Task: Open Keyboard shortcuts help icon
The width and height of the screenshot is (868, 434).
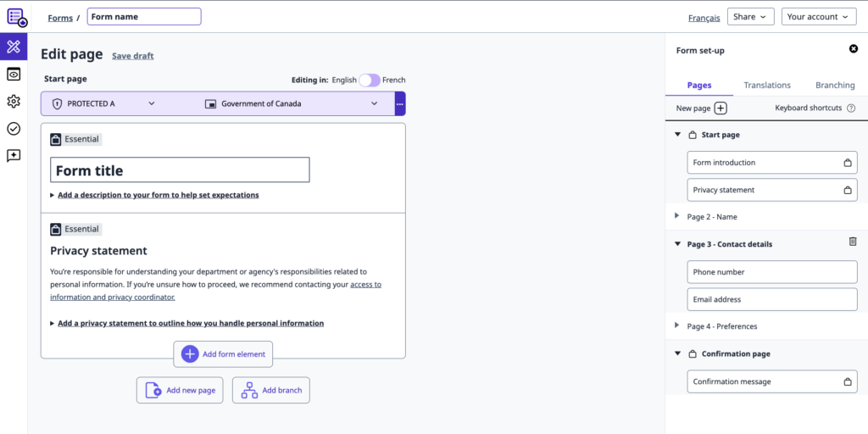Action: pos(851,108)
